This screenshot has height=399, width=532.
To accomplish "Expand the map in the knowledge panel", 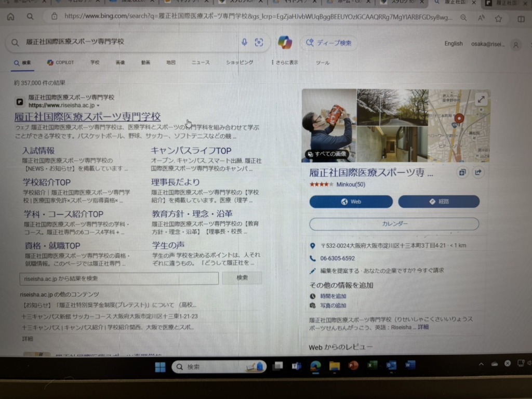I will tap(481, 99).
